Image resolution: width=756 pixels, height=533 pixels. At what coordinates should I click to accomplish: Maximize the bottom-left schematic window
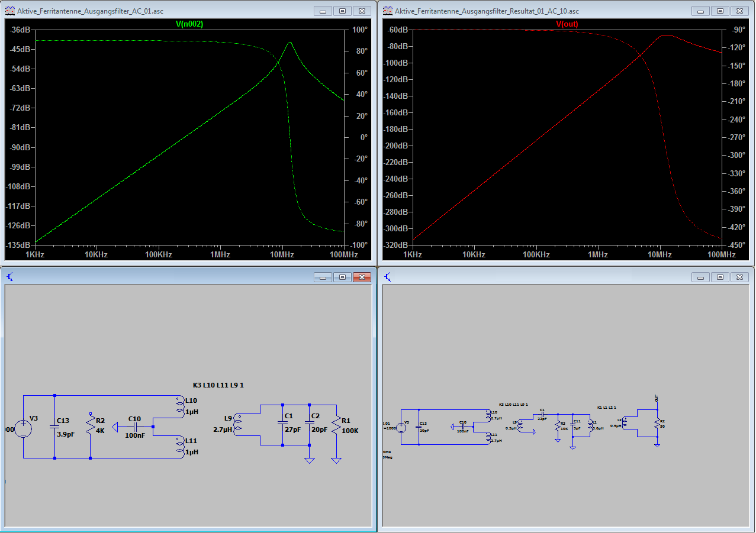tap(343, 277)
